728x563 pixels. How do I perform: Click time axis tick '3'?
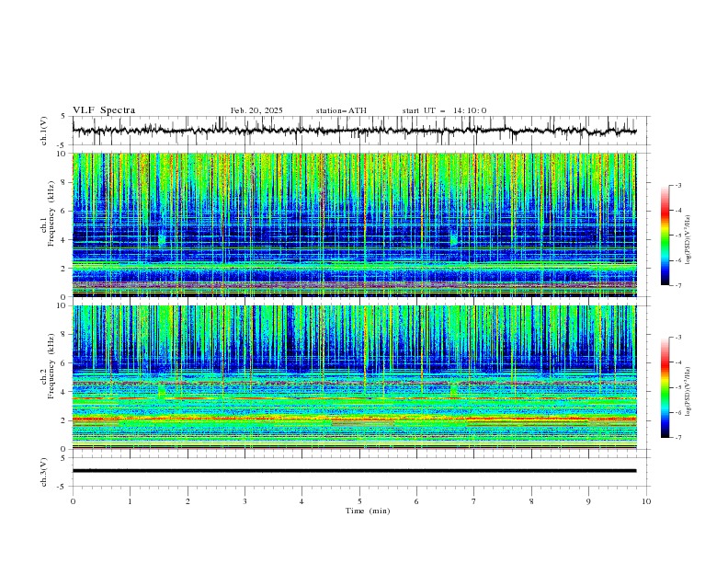pos(245,501)
